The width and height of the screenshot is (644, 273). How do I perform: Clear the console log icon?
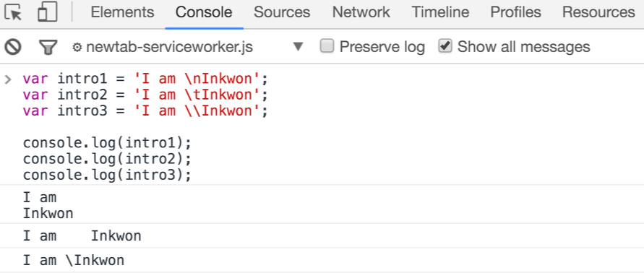click(x=13, y=47)
